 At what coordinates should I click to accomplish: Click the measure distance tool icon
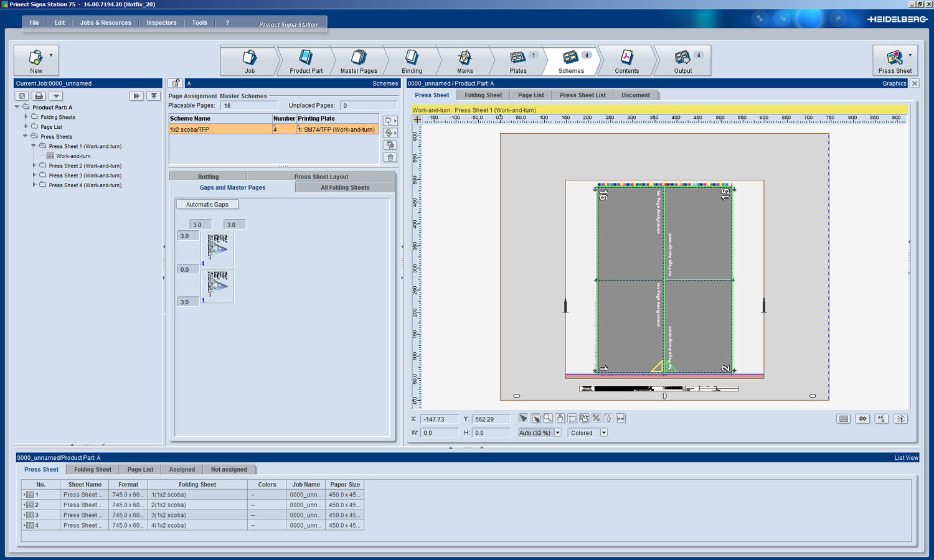[x=621, y=419]
